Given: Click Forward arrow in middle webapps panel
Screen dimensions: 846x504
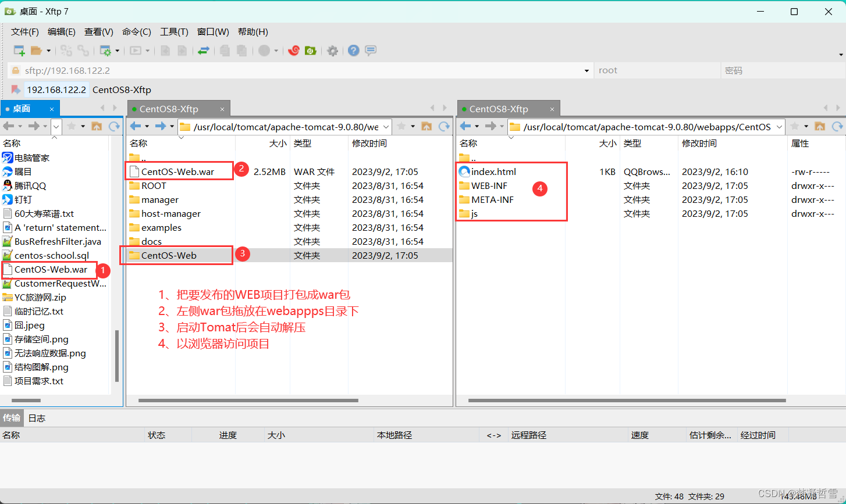Looking at the screenshot, I should coord(160,126).
